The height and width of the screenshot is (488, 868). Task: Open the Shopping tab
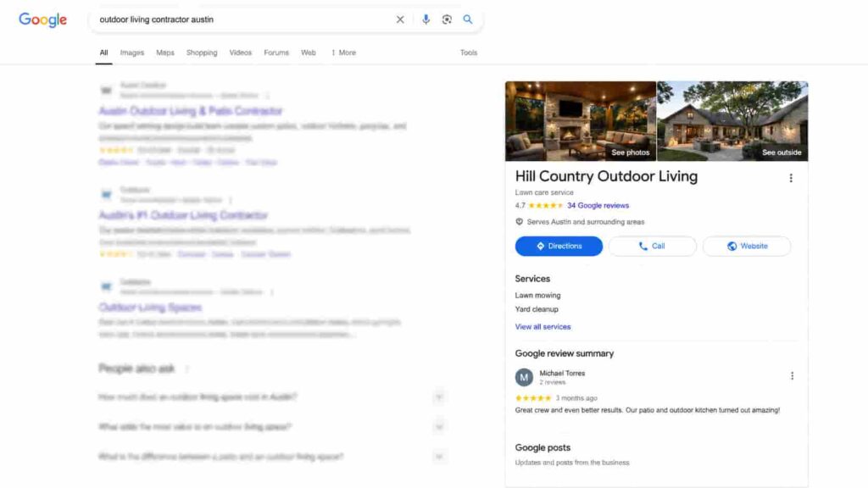202,53
